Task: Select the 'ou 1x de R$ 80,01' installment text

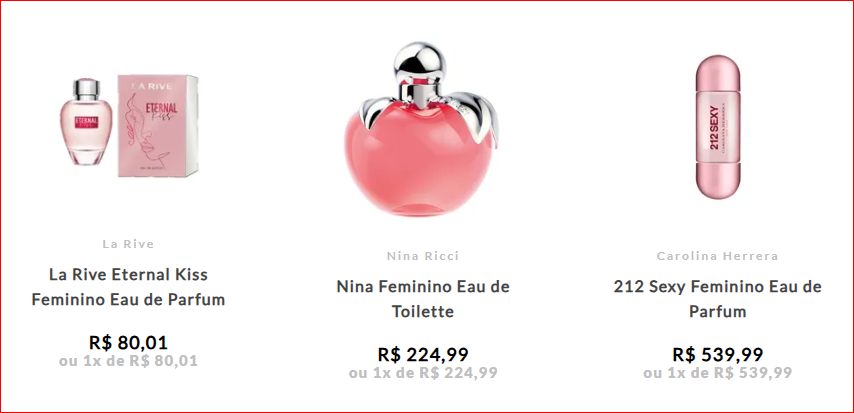Action: pos(129,361)
